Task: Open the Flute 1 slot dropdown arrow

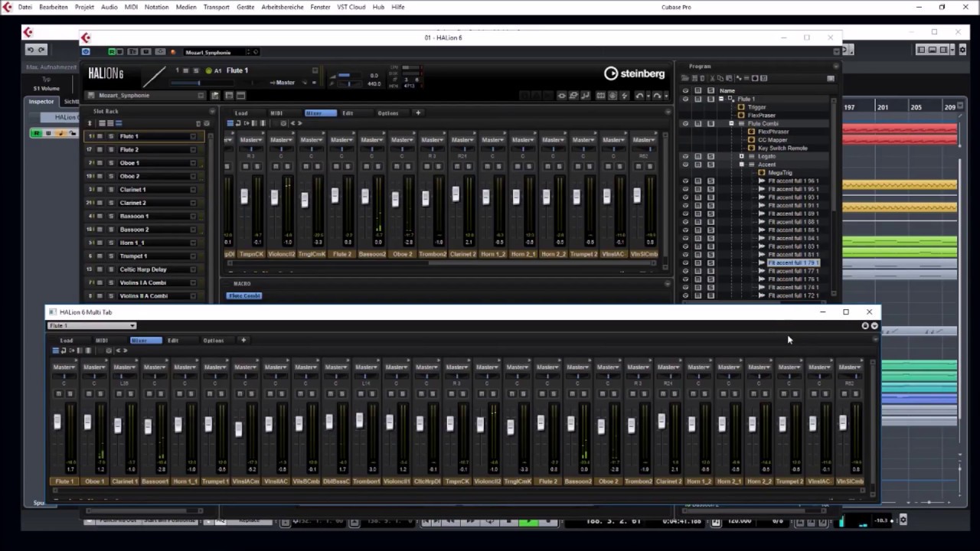Action: point(193,136)
